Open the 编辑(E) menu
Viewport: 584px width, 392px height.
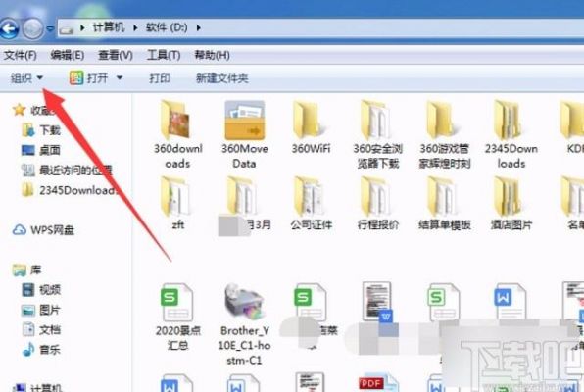[68, 56]
